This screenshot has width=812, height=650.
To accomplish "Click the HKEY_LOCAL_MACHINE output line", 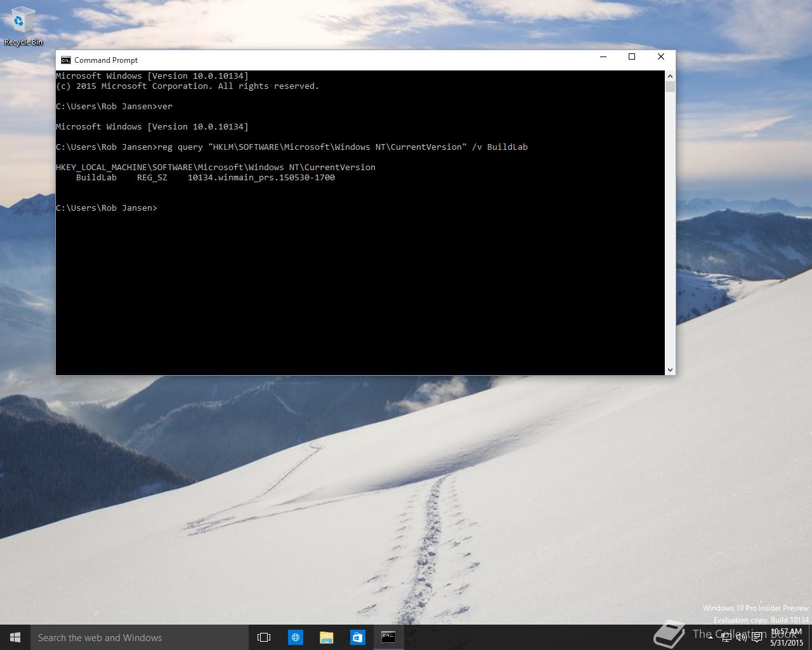I will tap(216, 168).
